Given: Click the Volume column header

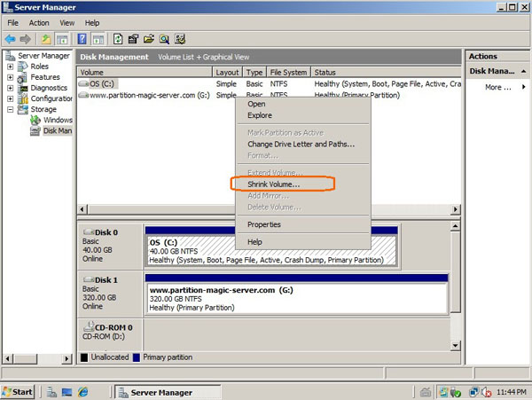Looking at the screenshot, I should [145, 72].
